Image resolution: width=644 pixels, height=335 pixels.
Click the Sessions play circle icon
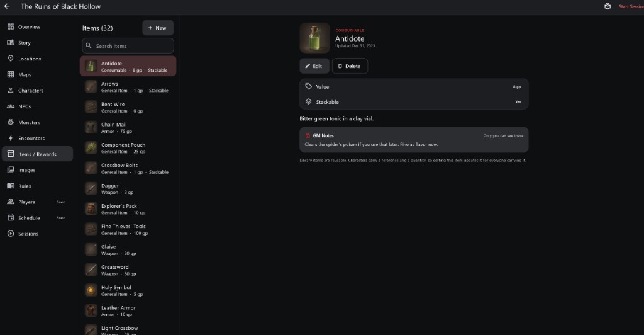[x=11, y=234]
